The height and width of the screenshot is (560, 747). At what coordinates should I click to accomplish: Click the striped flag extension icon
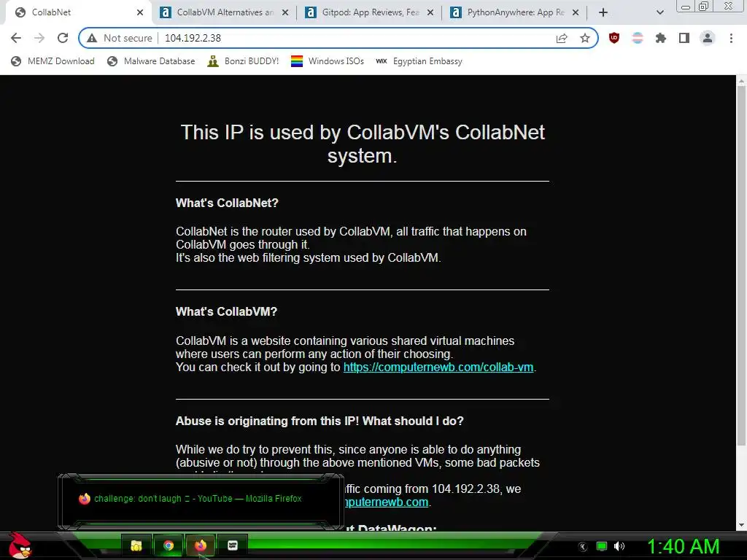[638, 38]
